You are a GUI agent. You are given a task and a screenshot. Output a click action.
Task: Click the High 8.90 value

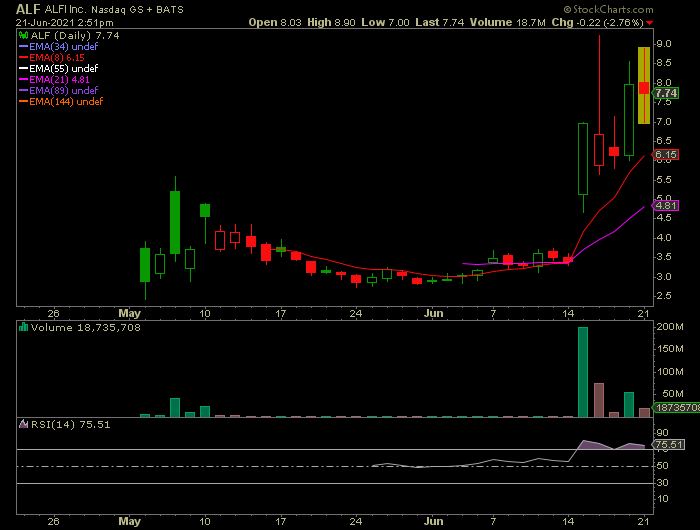click(331, 22)
